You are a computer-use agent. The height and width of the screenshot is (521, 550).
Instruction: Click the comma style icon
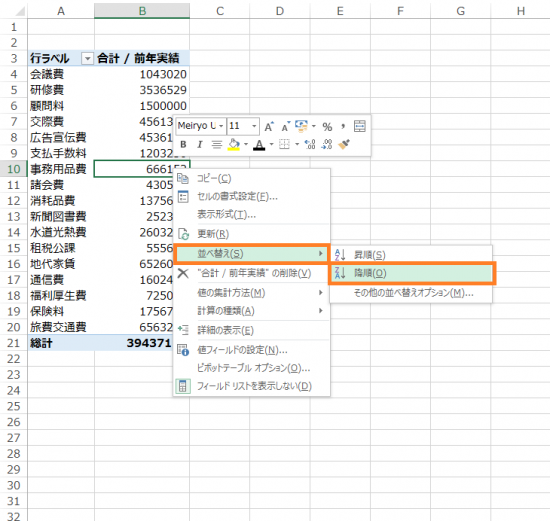click(343, 126)
